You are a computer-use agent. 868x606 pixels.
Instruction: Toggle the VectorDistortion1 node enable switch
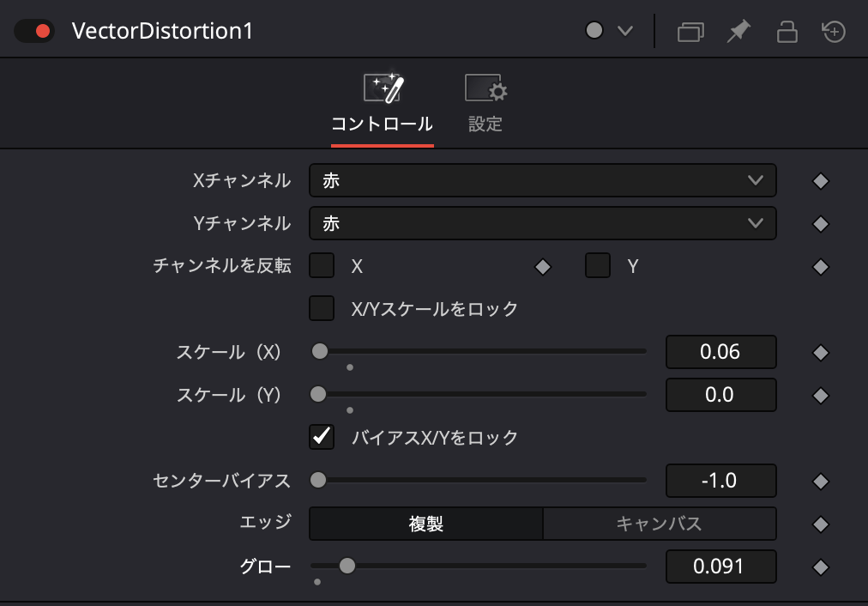click(x=33, y=31)
